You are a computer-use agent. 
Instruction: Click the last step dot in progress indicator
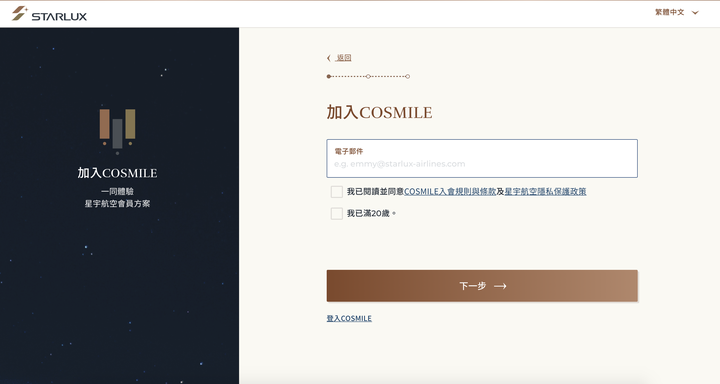(x=407, y=76)
